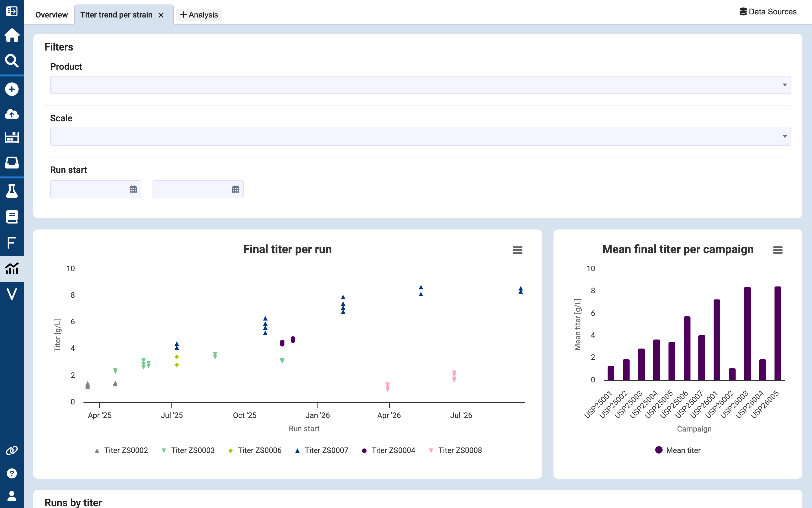Click the Run start to-date field
This screenshot has width=812, height=508.
point(198,189)
